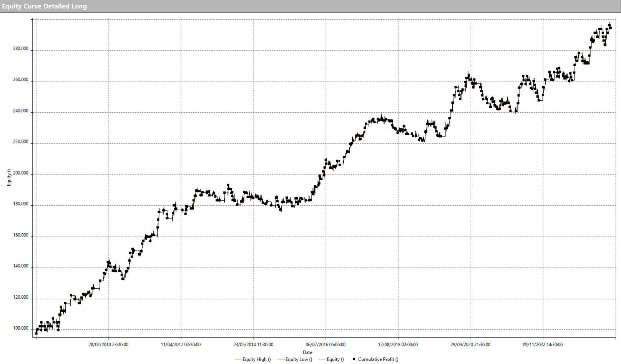Image resolution: width=621 pixels, height=364 pixels.
Task: Click the 200.000 y-axis value label
Action: [21, 173]
